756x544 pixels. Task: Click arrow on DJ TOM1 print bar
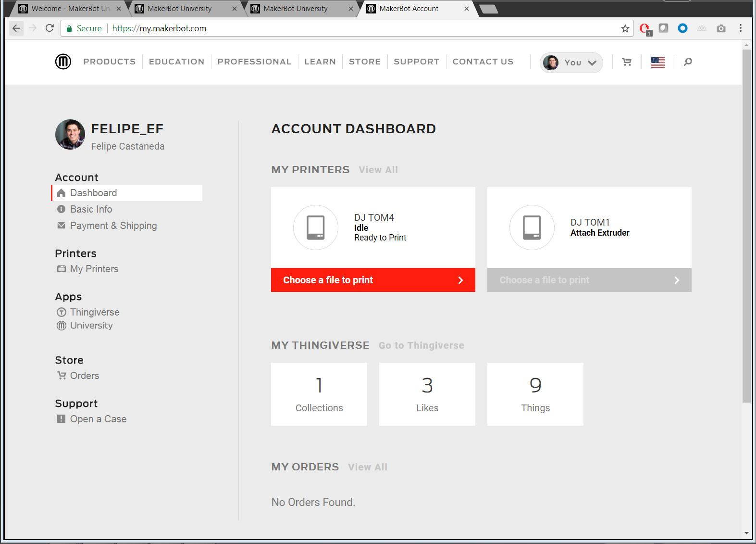click(x=677, y=280)
